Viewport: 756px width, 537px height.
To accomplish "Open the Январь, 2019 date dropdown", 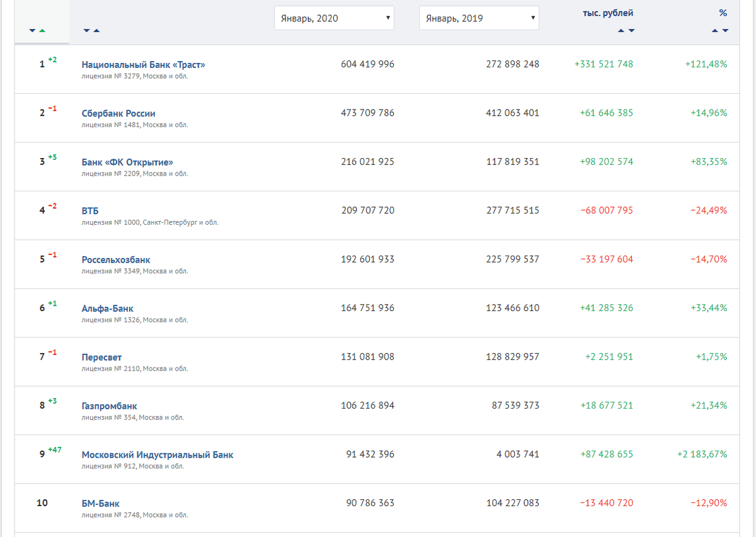I will 479,18.
